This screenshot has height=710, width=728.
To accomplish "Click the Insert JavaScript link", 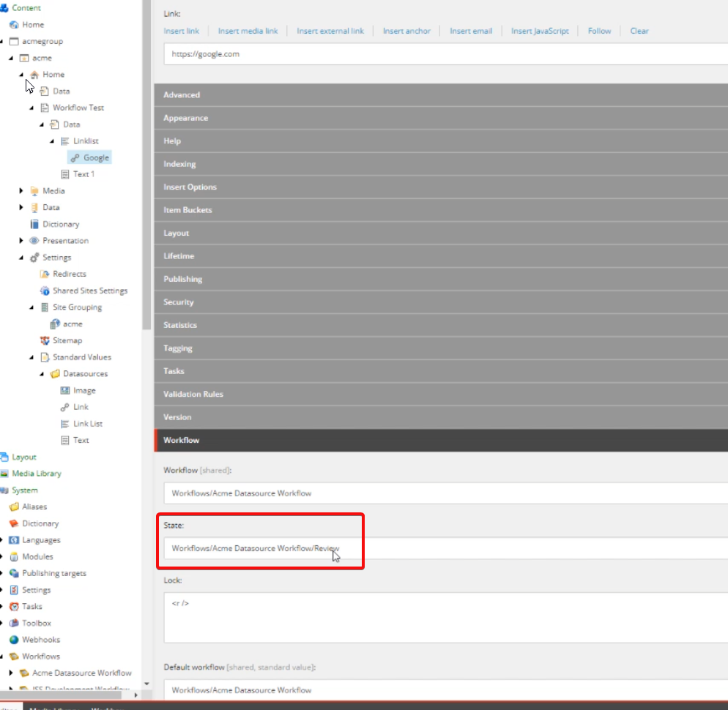I will pyautogui.click(x=540, y=31).
